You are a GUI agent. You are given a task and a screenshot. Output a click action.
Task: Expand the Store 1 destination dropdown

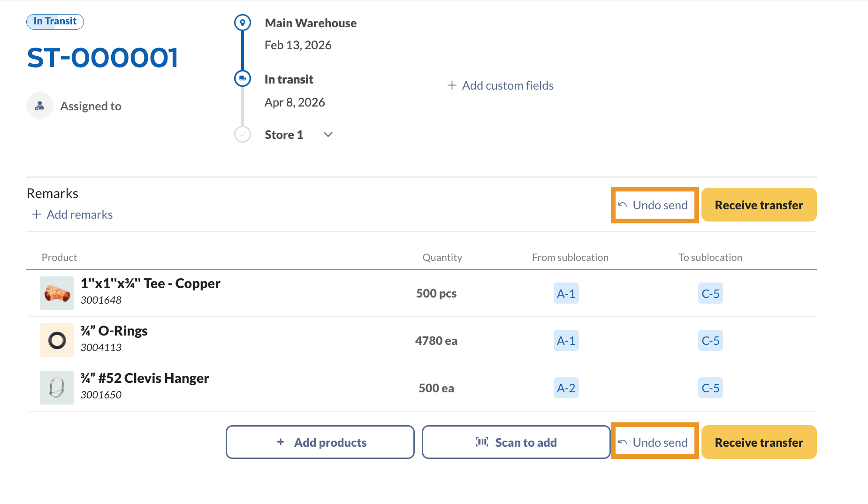pyautogui.click(x=328, y=135)
